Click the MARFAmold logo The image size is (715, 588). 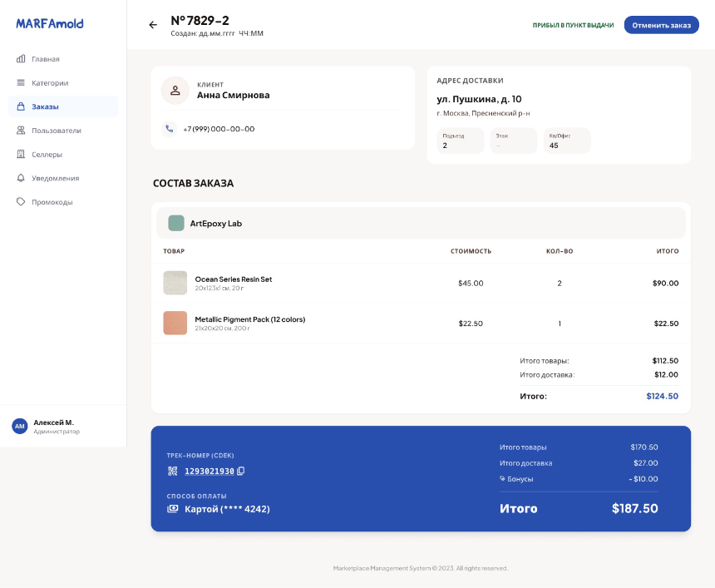50,23
